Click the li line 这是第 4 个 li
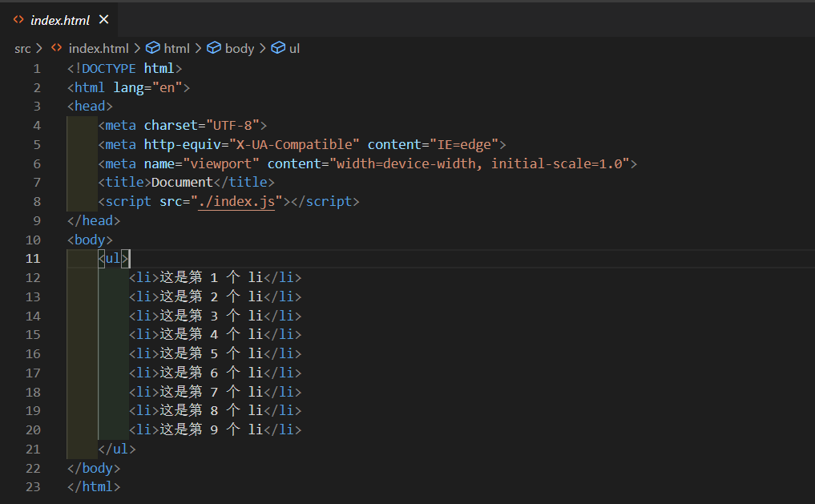Image resolution: width=815 pixels, height=504 pixels. point(216,335)
